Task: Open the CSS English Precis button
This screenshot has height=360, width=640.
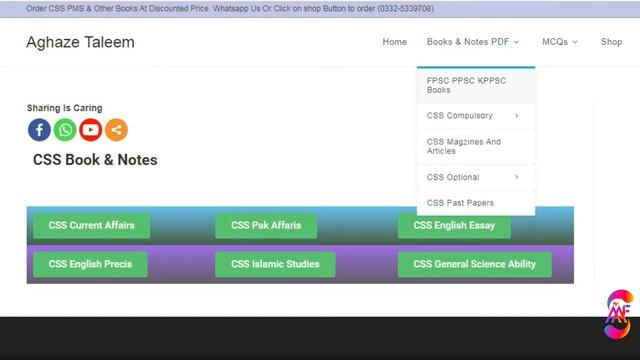Action: tap(90, 264)
